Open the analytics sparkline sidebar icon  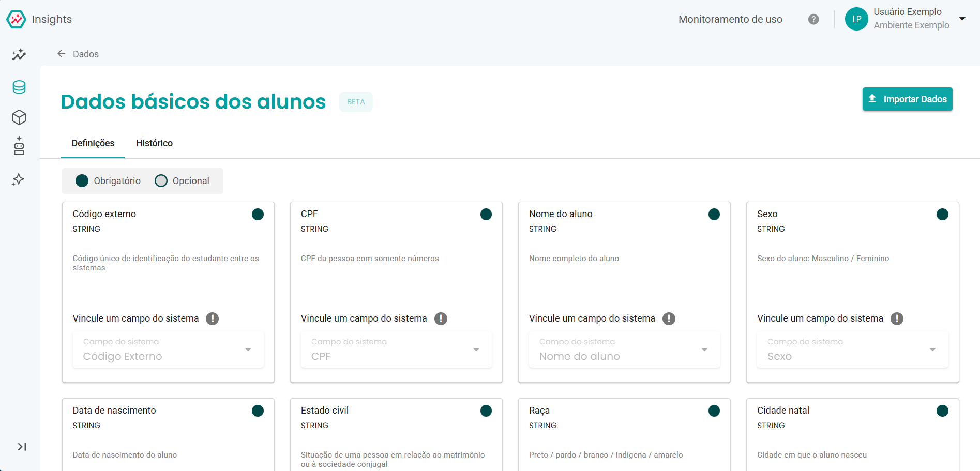pos(19,54)
